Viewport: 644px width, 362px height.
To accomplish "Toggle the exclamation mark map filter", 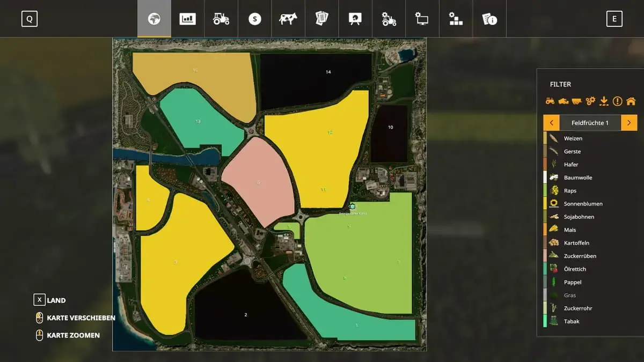I will pyautogui.click(x=617, y=100).
